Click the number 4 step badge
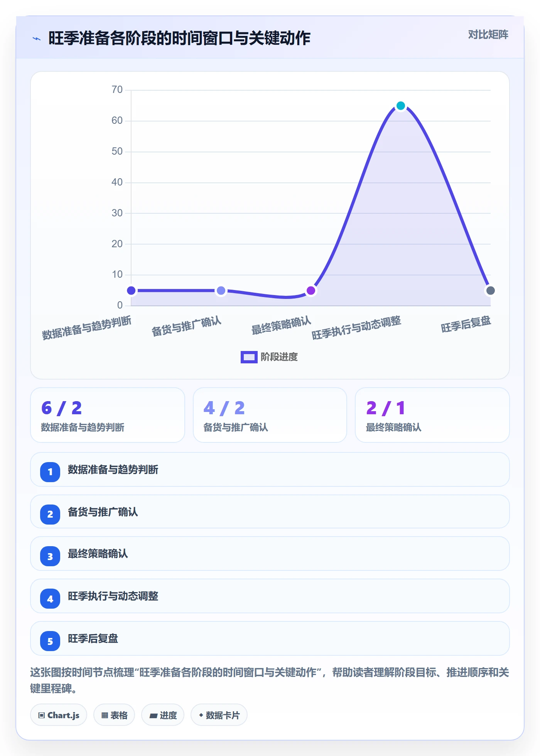Image resolution: width=540 pixels, height=756 pixels. pos(50,599)
